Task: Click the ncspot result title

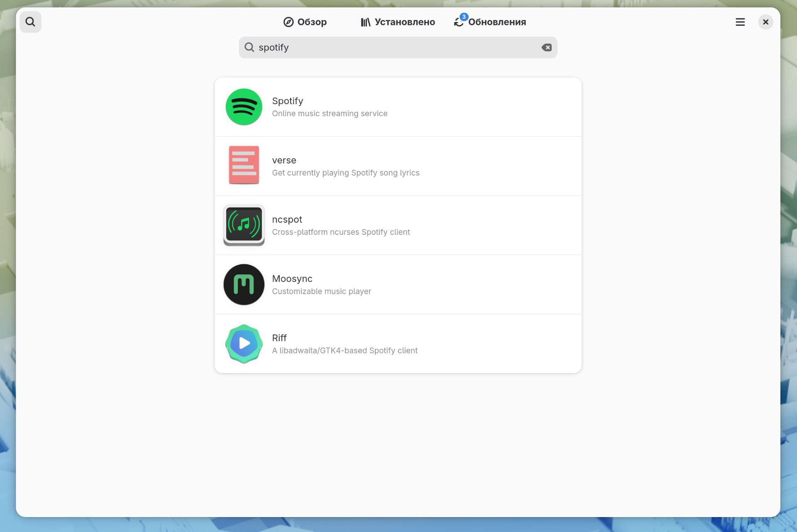Action: click(287, 220)
